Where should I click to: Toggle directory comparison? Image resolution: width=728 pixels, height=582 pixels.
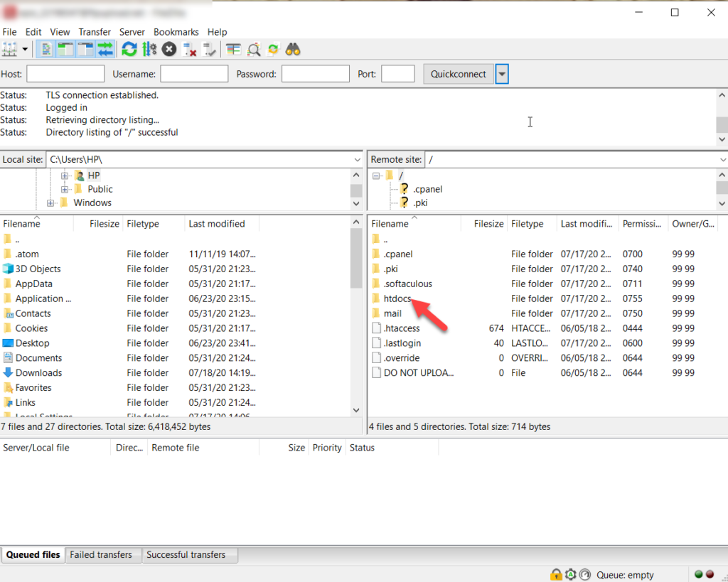tap(254, 49)
